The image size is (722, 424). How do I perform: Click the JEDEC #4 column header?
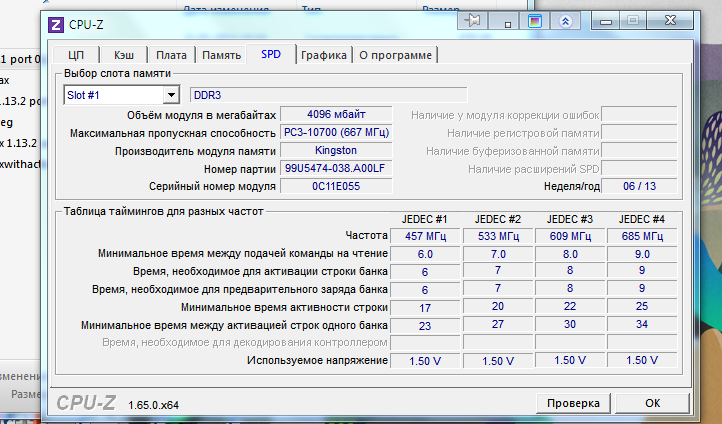pos(642,219)
